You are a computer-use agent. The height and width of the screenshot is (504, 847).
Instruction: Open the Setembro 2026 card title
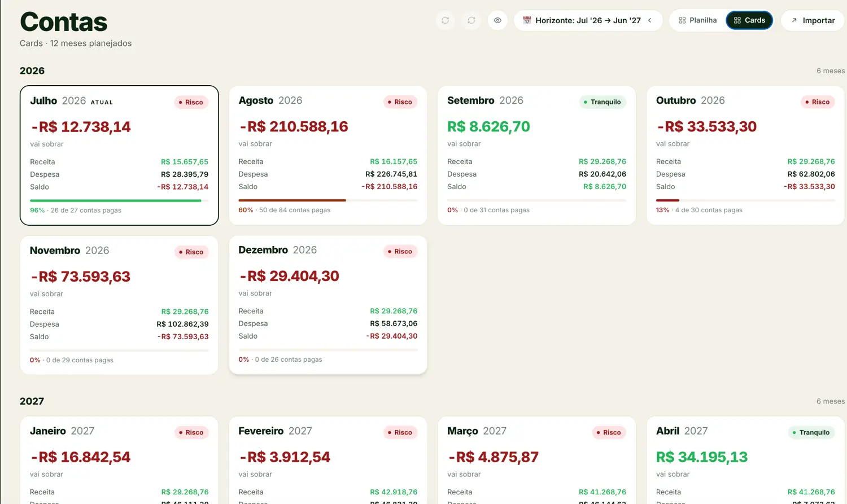coord(485,100)
